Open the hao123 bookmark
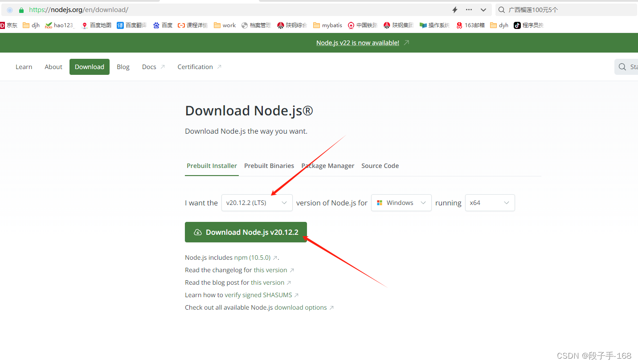638x364 pixels. coord(60,25)
